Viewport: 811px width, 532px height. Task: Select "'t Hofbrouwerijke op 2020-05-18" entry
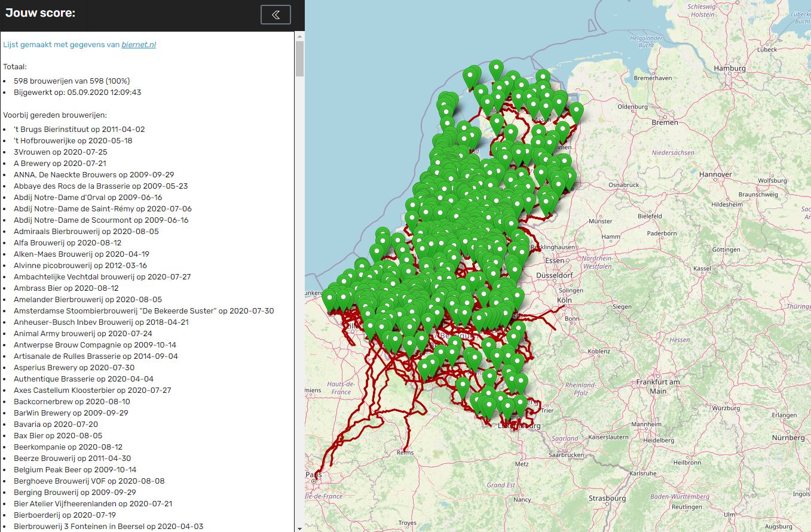pyautogui.click(x=73, y=141)
